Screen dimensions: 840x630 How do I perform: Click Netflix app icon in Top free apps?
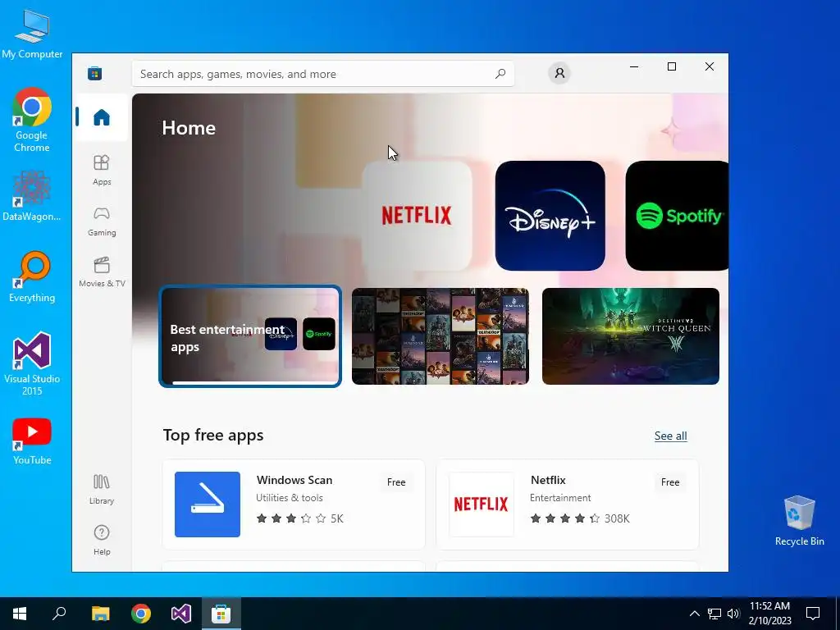pos(481,504)
